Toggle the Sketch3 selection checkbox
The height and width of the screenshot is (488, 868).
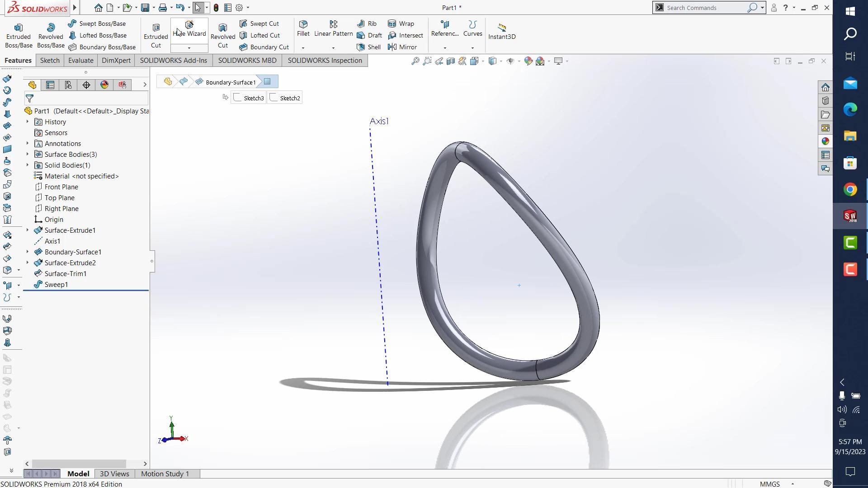(238, 98)
